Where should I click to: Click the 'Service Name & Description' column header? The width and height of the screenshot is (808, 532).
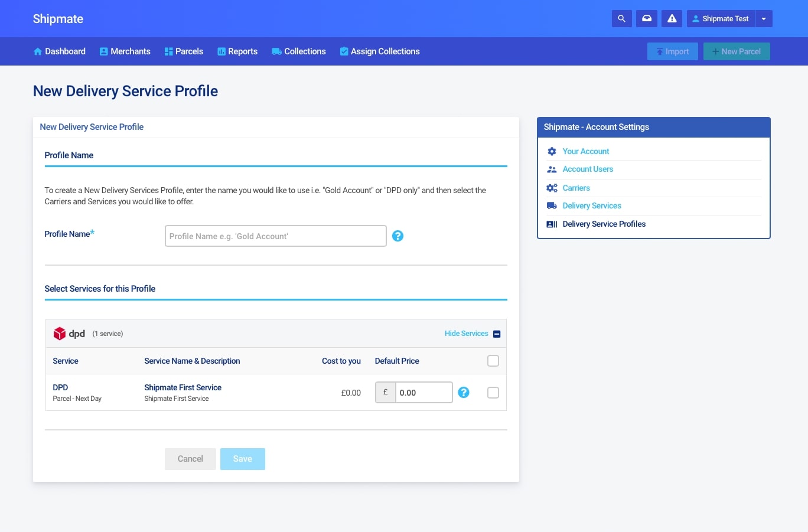coord(193,361)
